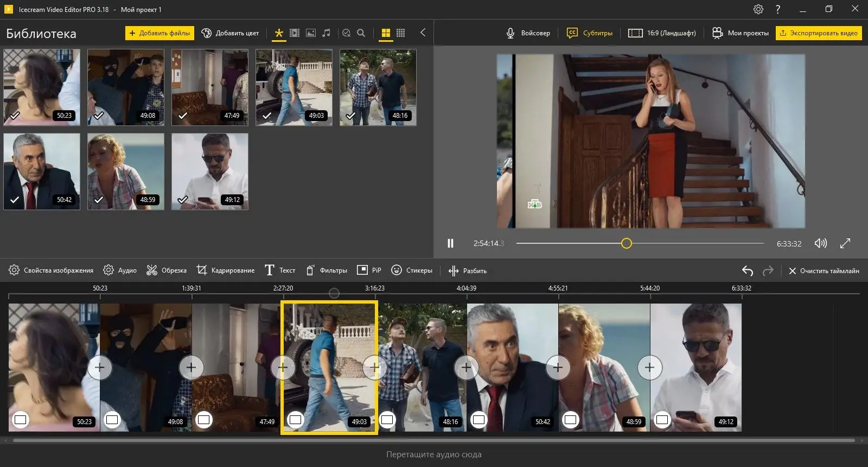
Task: Open Voiceover recording tool
Action: pyautogui.click(x=527, y=33)
